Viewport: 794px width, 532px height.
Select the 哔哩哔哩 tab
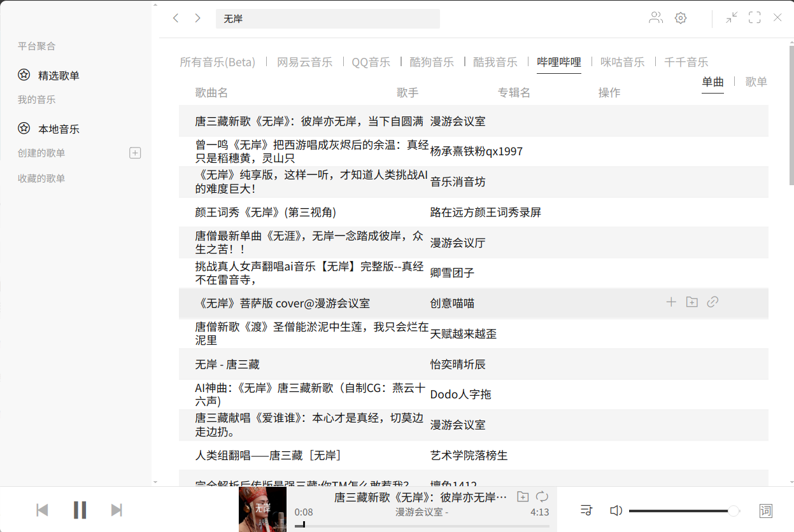coord(559,62)
